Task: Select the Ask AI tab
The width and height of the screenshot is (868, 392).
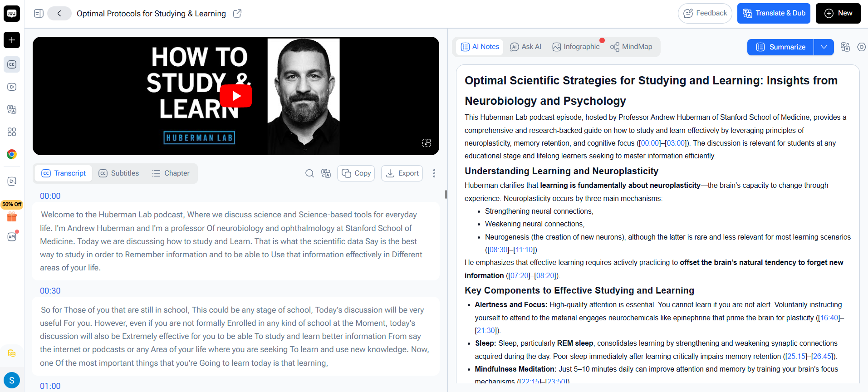Action: pos(526,47)
